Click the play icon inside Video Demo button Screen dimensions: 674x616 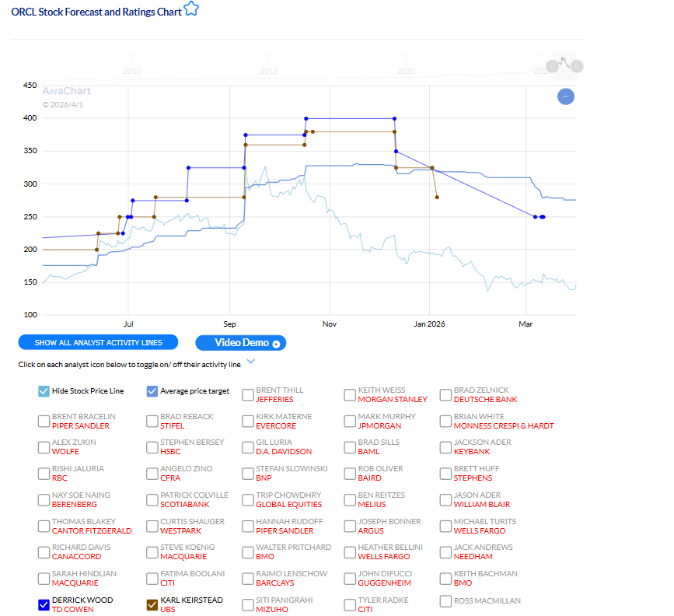click(x=277, y=342)
